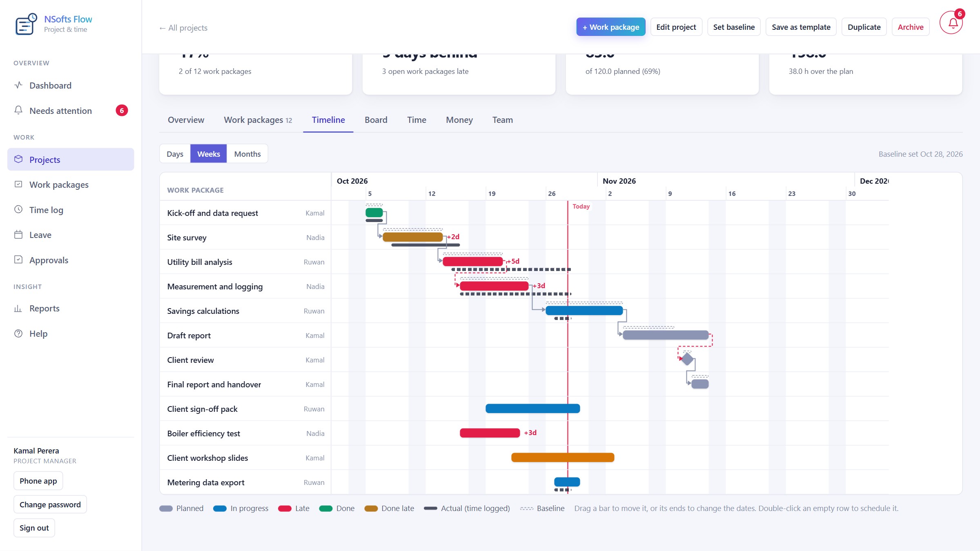Click the Done late legend swatch
This screenshot has width=980, height=551.
tap(371, 509)
